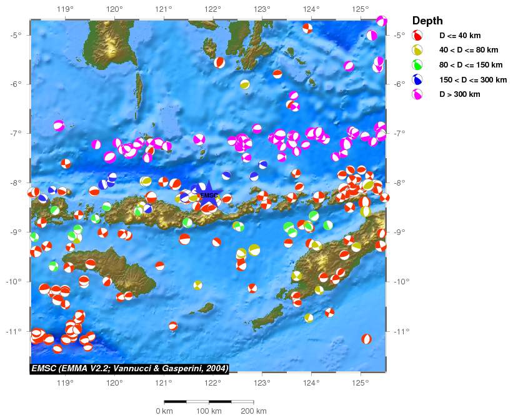This screenshot has width=513, height=420.
Task: Click the red beachball icon for D <= 40 km
Action: [x=418, y=36]
